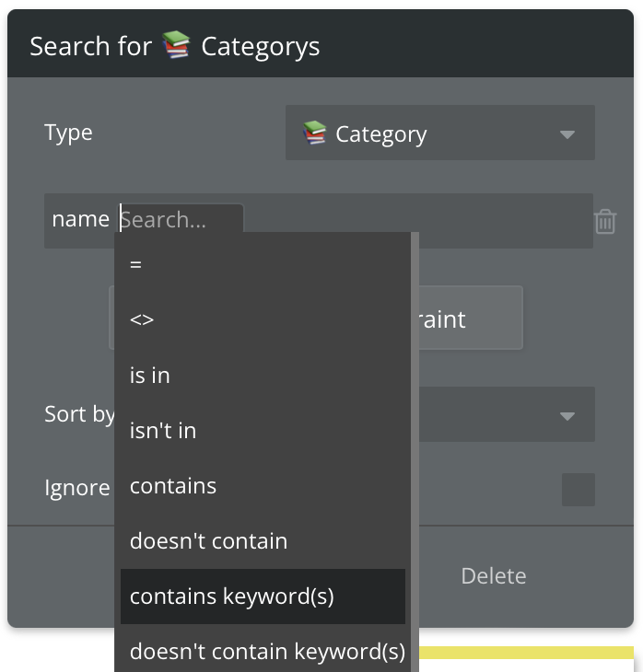Focus the Search... operator input field
This screenshot has height=672, width=643.
coord(181,219)
